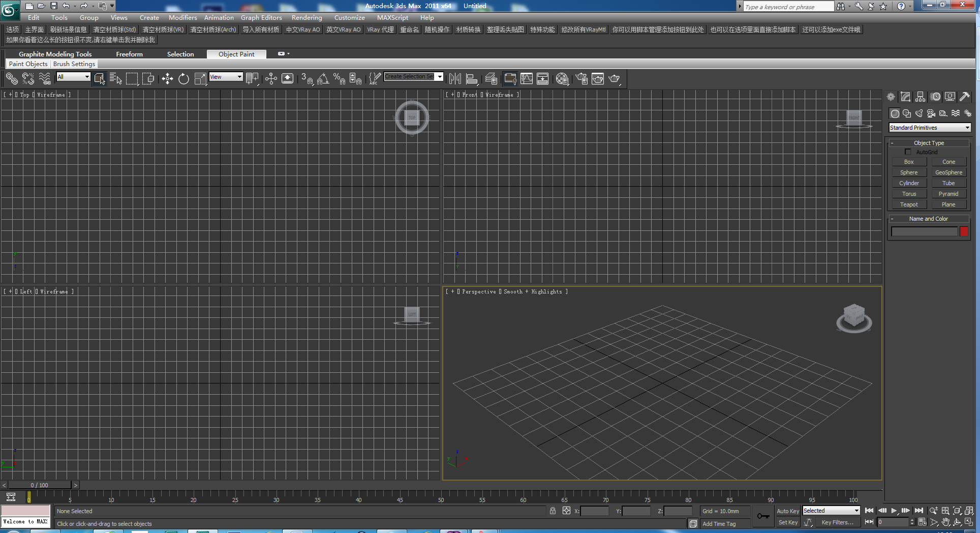The image size is (980, 533).
Task: Click the Angle Snap toggle icon
Action: 323,79
